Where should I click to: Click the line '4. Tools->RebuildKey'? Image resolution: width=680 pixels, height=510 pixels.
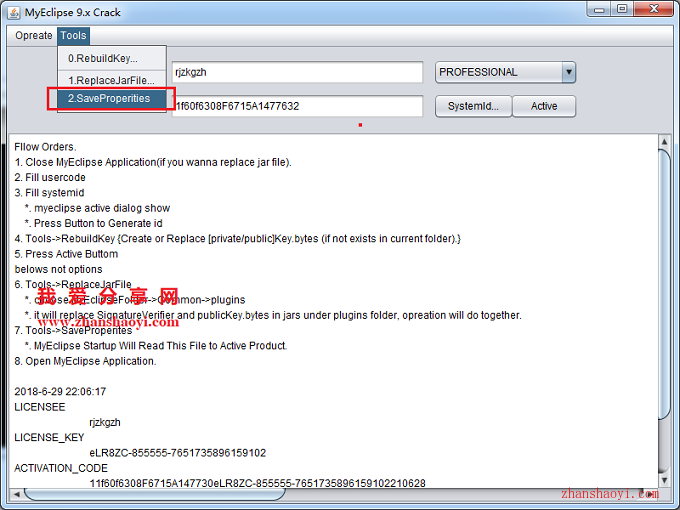[x=237, y=239]
